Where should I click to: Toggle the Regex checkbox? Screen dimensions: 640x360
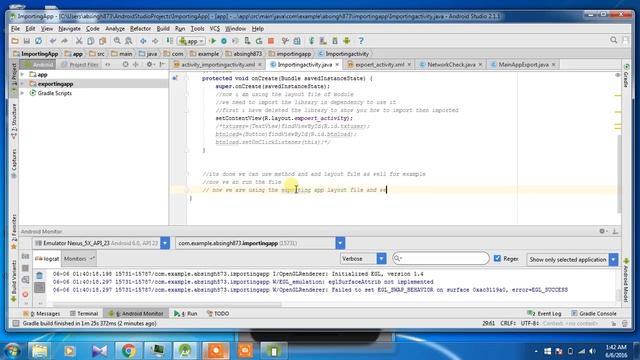(x=497, y=258)
